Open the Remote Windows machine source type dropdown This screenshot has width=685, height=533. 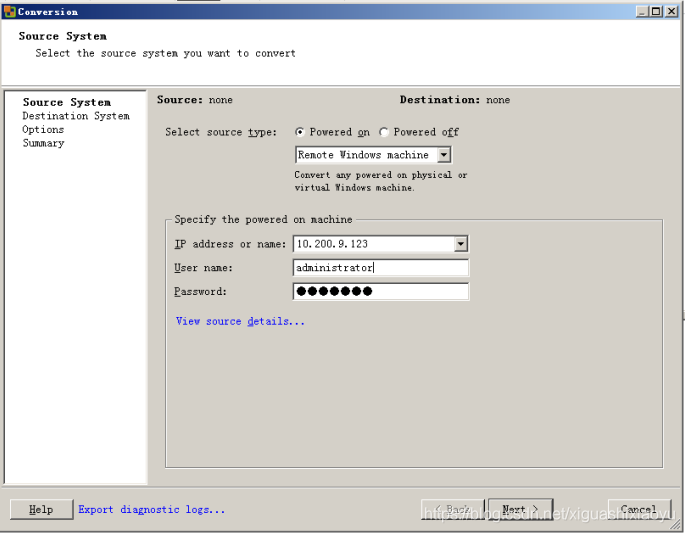click(374, 155)
